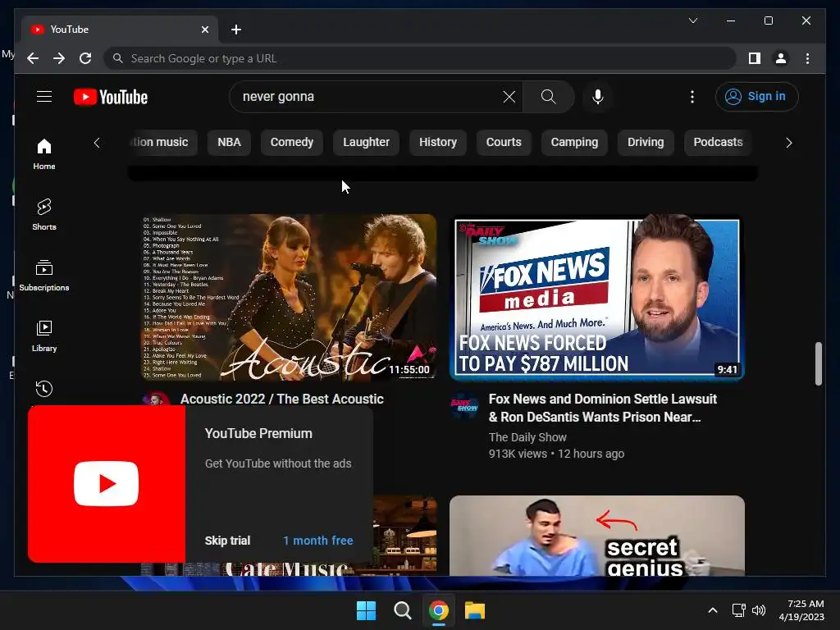
Task: Open File Explorer from the taskbar
Action: (475, 610)
